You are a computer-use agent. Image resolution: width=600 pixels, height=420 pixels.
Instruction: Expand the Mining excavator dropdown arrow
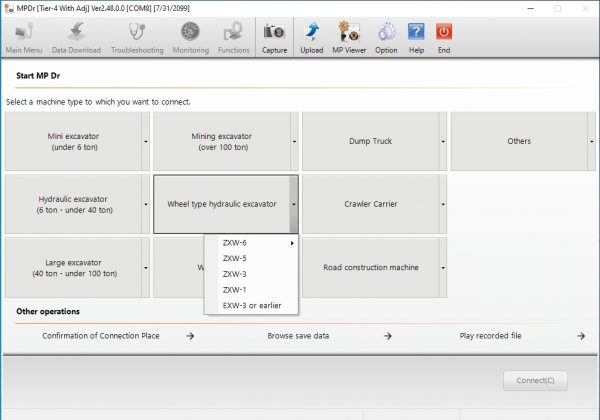pyautogui.click(x=294, y=142)
